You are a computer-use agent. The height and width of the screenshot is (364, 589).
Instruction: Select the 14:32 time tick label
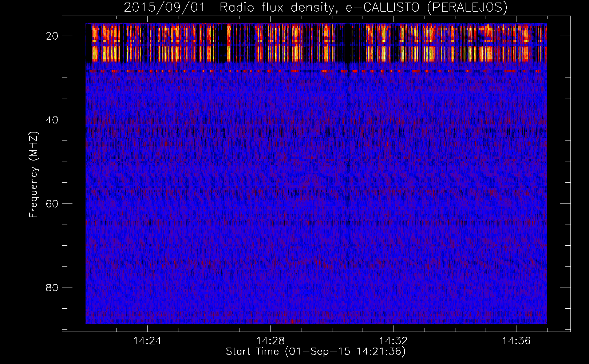pyautogui.click(x=393, y=341)
